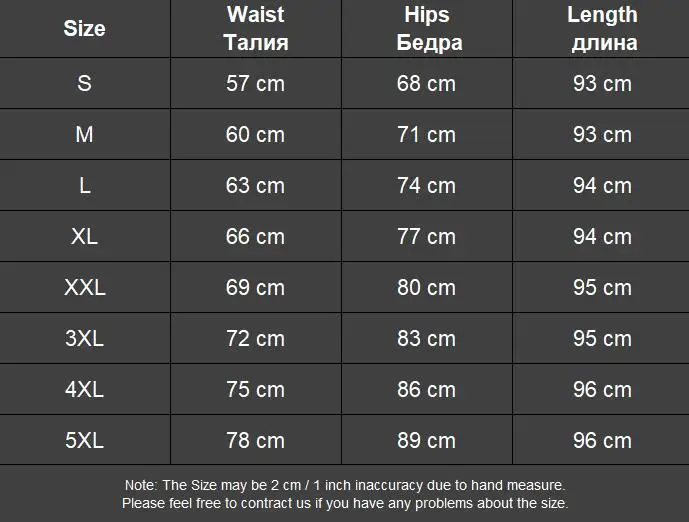Image resolution: width=689 pixels, height=522 pixels.
Task: Select the 3XL size cell
Action: point(84,338)
